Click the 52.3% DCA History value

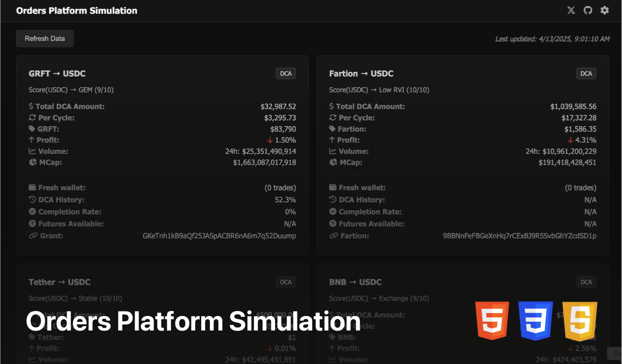[x=286, y=199]
